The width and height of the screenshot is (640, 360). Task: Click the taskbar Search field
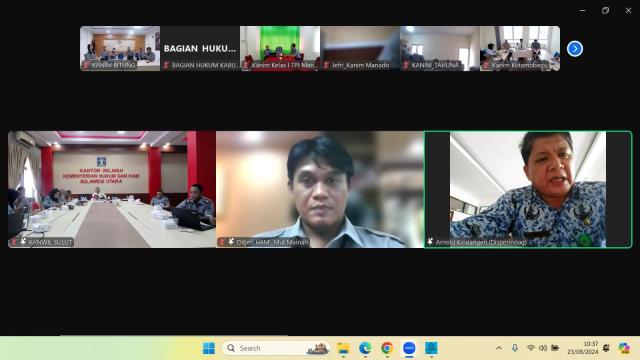coord(276,348)
